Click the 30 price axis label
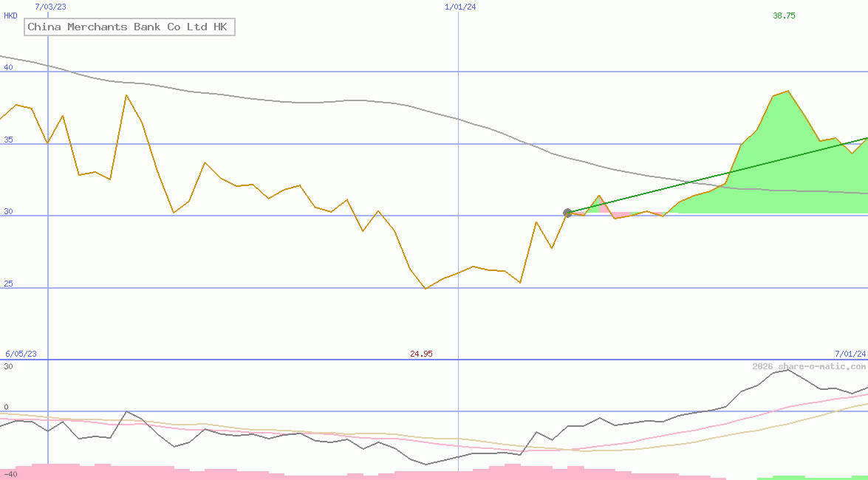 coord(8,212)
